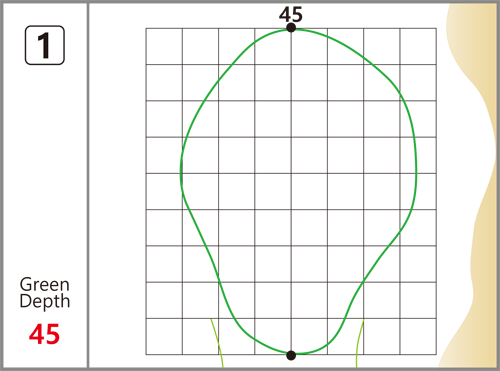Click the narrow neck of the green

(x=290, y=300)
